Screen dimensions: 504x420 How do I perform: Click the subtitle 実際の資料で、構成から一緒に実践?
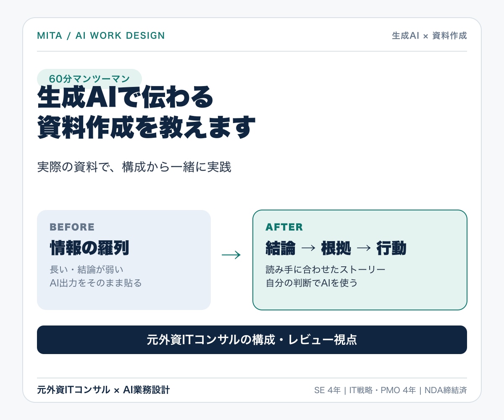pos(134,167)
